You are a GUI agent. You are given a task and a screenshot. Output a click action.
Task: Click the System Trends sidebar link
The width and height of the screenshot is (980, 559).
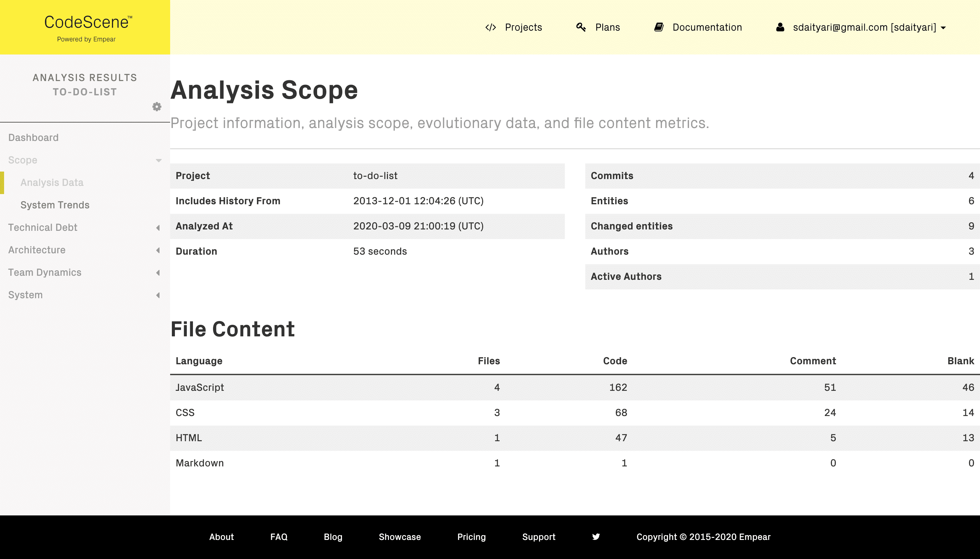click(x=55, y=205)
